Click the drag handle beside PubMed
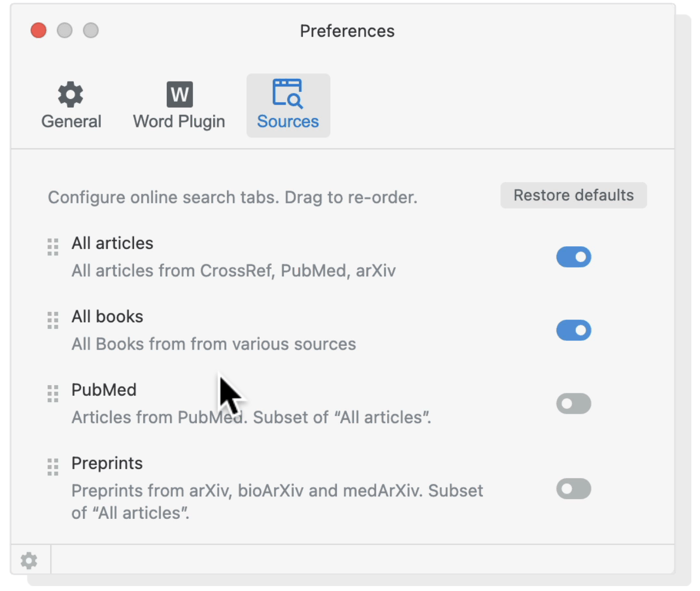 [x=52, y=394]
